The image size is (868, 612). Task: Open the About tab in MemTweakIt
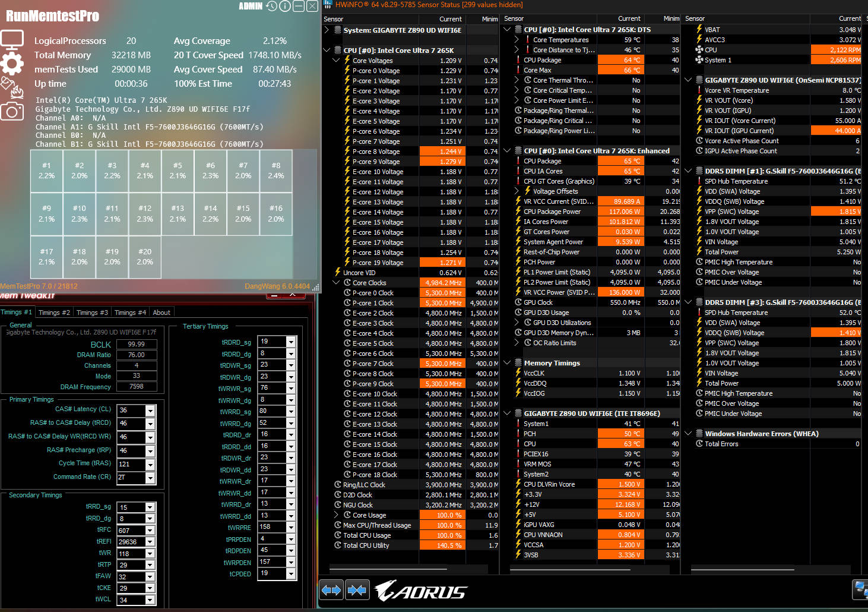click(x=161, y=313)
